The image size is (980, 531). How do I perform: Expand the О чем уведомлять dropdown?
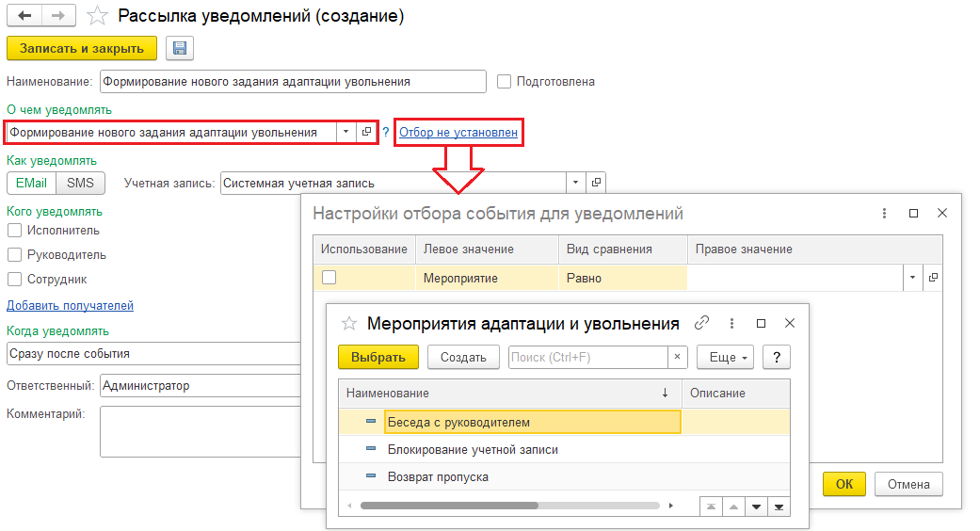345,133
